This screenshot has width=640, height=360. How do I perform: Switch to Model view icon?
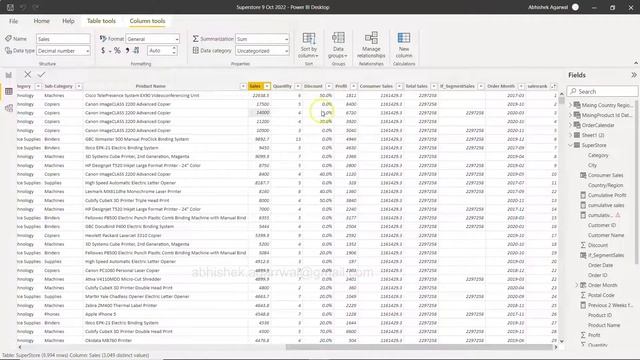click(x=9, y=108)
